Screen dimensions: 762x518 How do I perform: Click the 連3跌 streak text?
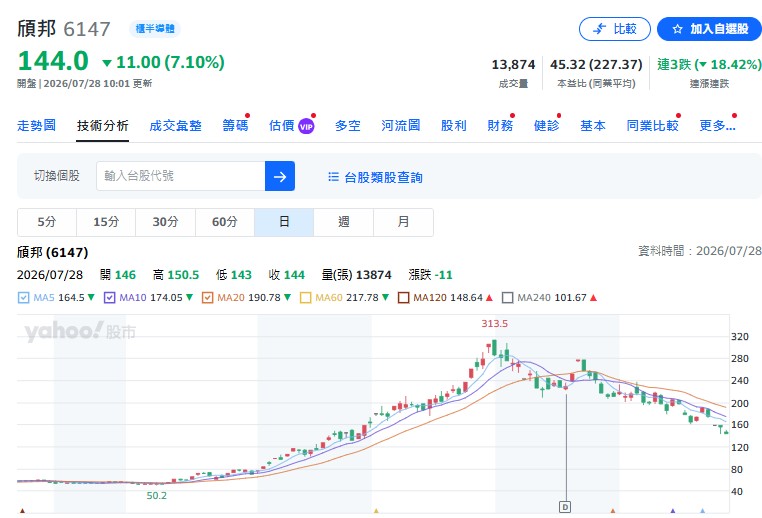pyautogui.click(x=709, y=65)
